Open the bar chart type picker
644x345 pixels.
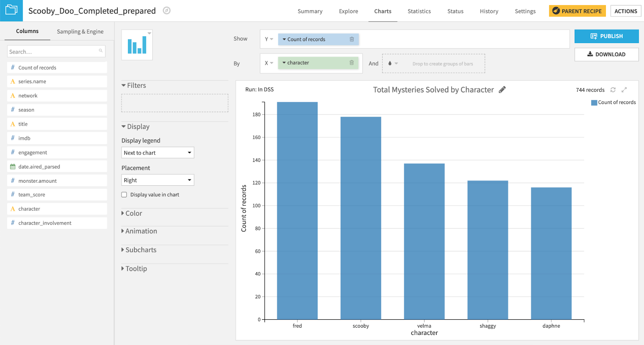(137, 45)
